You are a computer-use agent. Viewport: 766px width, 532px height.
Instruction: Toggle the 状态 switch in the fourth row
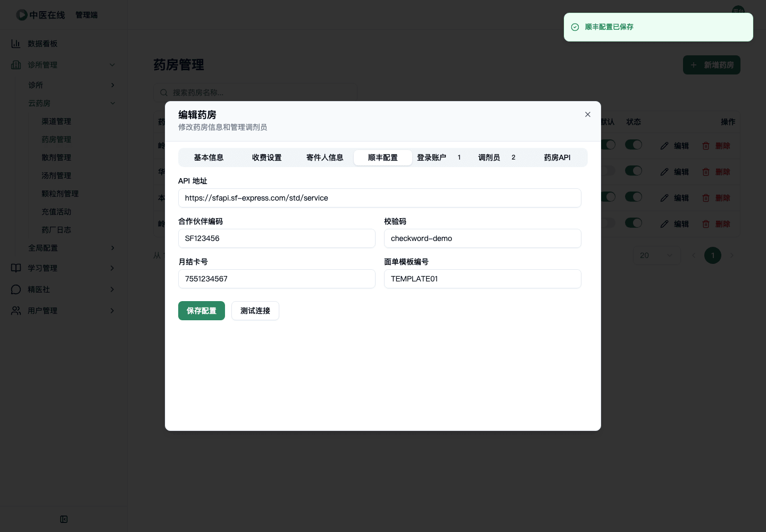click(x=634, y=223)
